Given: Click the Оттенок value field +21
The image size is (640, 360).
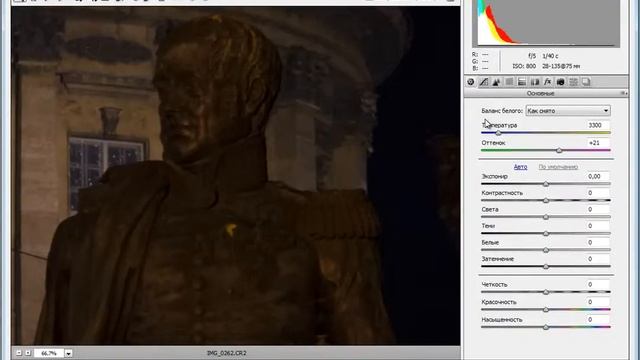Looking at the screenshot, I should [598, 143].
